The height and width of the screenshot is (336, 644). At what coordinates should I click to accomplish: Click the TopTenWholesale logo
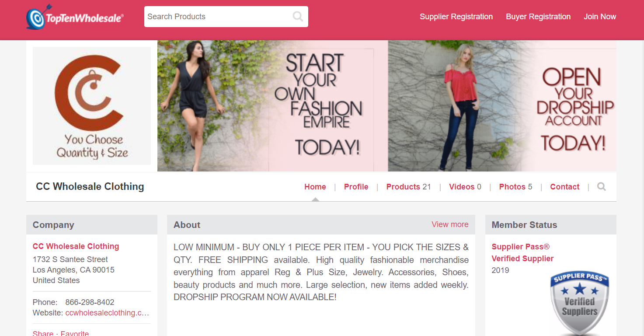point(75,17)
